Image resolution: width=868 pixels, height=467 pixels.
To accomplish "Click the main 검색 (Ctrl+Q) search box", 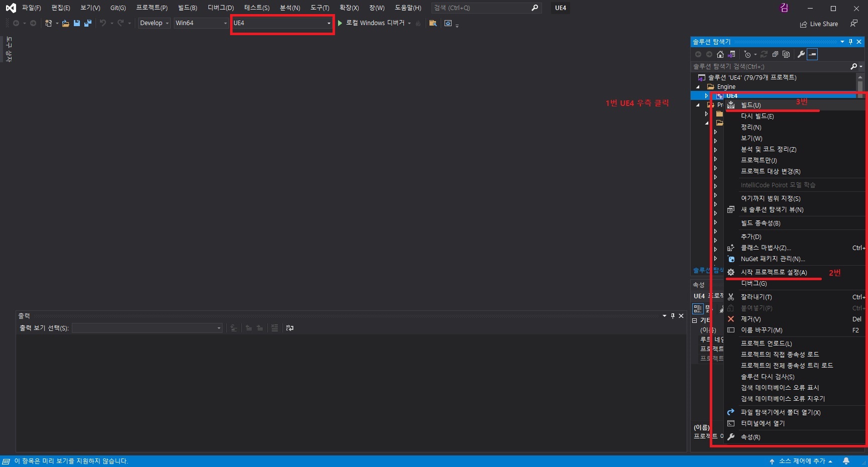I will [x=486, y=8].
